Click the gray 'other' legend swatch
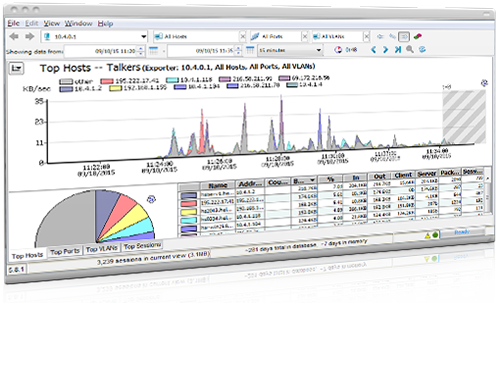This screenshot has height=375, width=500. point(66,82)
